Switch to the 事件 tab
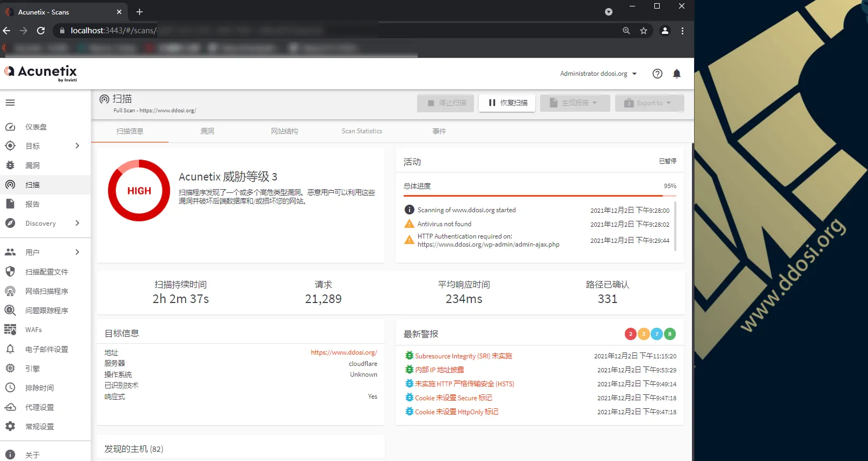 point(439,131)
